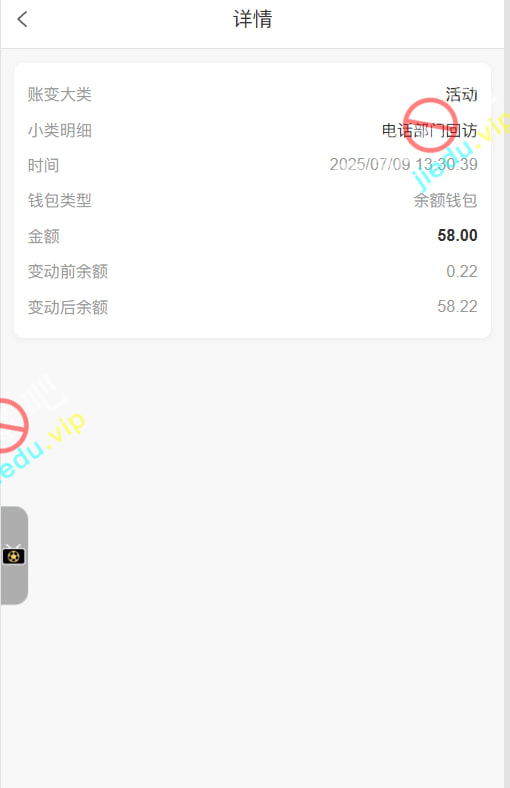The width and height of the screenshot is (510, 788).
Task: Tap the back arrow icon
Action: pyautogui.click(x=22, y=20)
